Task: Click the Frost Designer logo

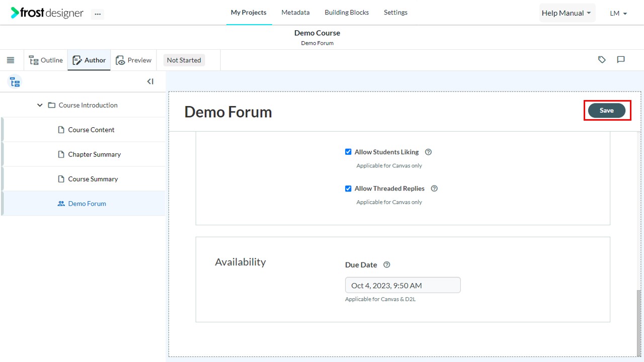Action: 47,13
